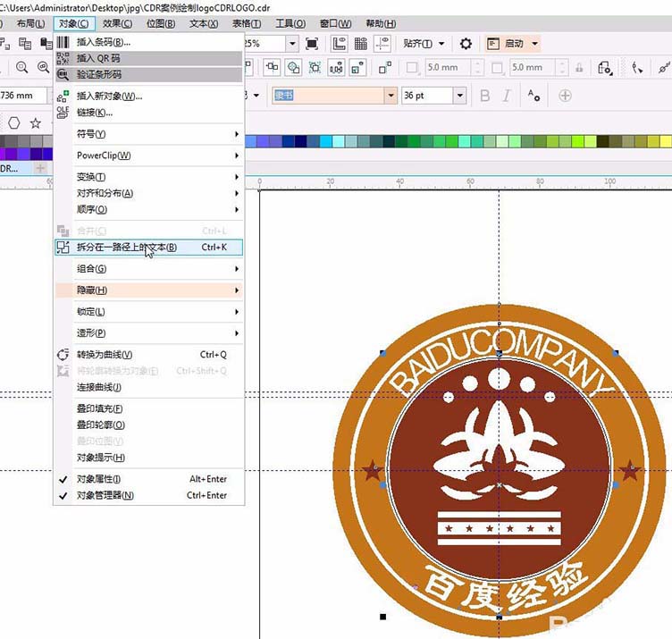The height and width of the screenshot is (639, 672).
Task: Expand the 对齐和分布(A) submenu
Action: pyautogui.click(x=148, y=193)
